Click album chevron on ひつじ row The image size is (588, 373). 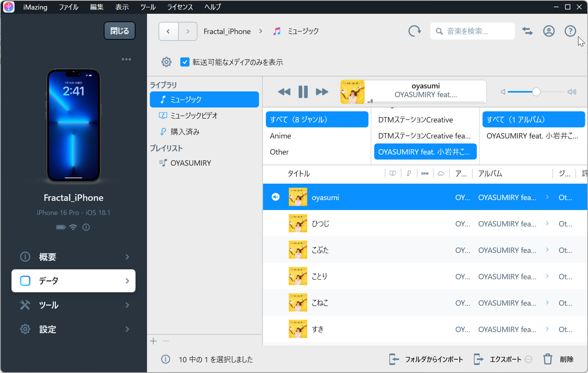(x=547, y=223)
